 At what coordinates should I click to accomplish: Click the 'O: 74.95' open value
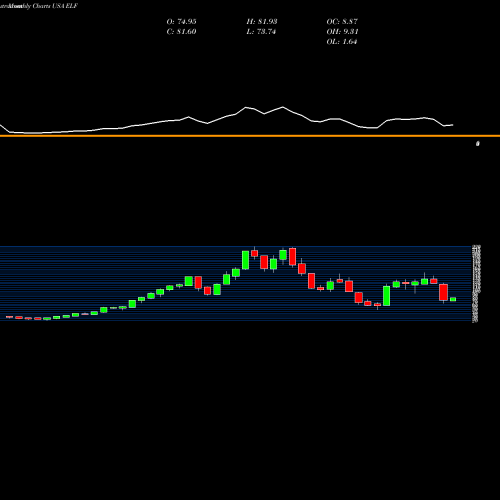pyautogui.click(x=181, y=22)
